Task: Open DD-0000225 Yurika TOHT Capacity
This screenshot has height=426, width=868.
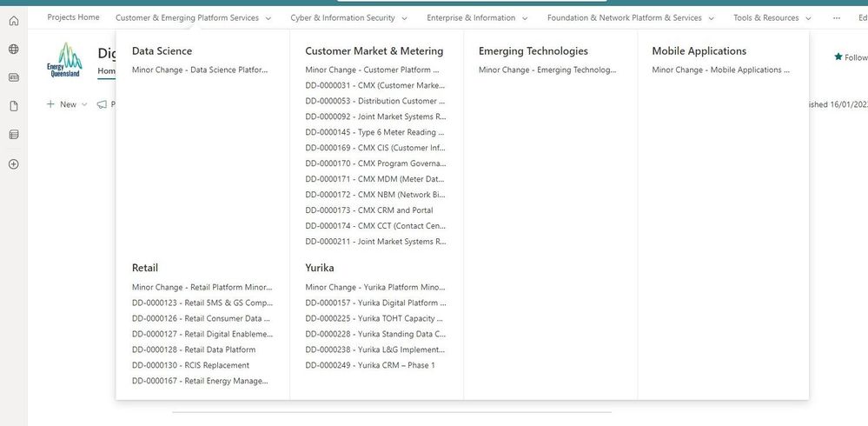Action: (x=374, y=318)
